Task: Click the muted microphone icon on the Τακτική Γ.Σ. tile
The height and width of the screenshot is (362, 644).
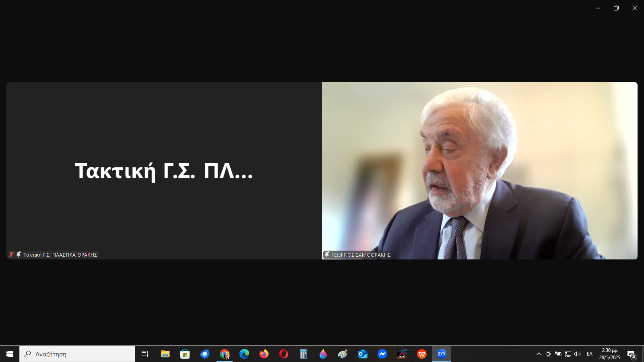Action: tap(11, 255)
